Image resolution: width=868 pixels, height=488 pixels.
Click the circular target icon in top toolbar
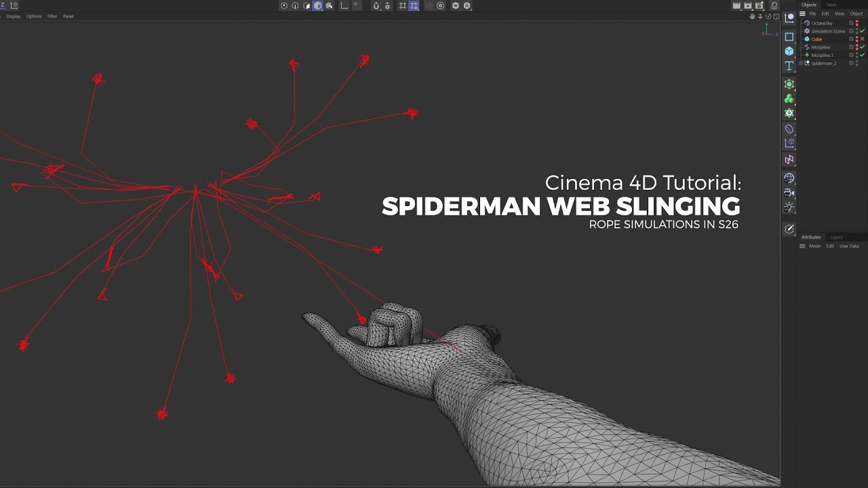click(440, 5)
